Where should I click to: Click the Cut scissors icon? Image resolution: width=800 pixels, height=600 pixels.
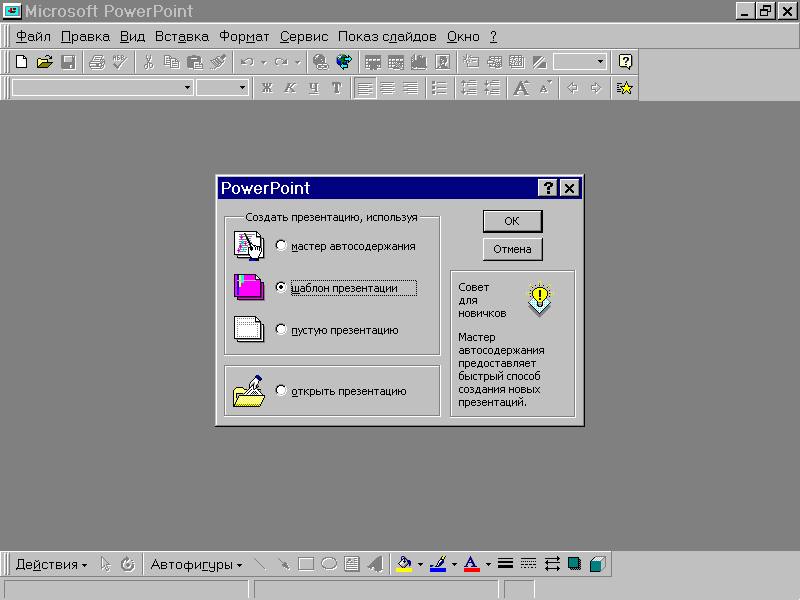click(x=148, y=62)
